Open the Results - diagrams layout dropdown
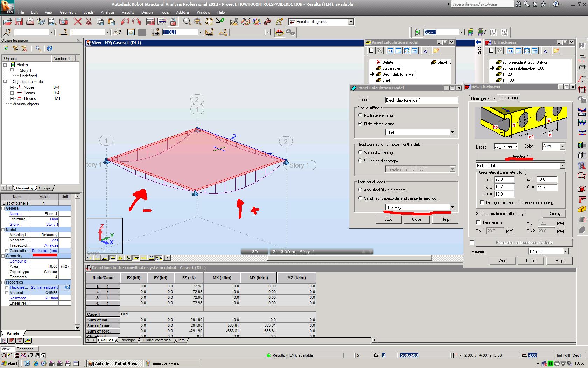Image resolution: width=588 pixels, height=368 pixels. coord(351,22)
